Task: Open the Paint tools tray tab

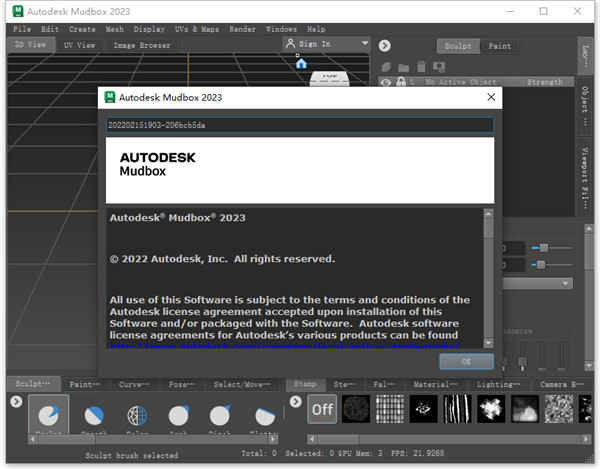Action: (85, 384)
